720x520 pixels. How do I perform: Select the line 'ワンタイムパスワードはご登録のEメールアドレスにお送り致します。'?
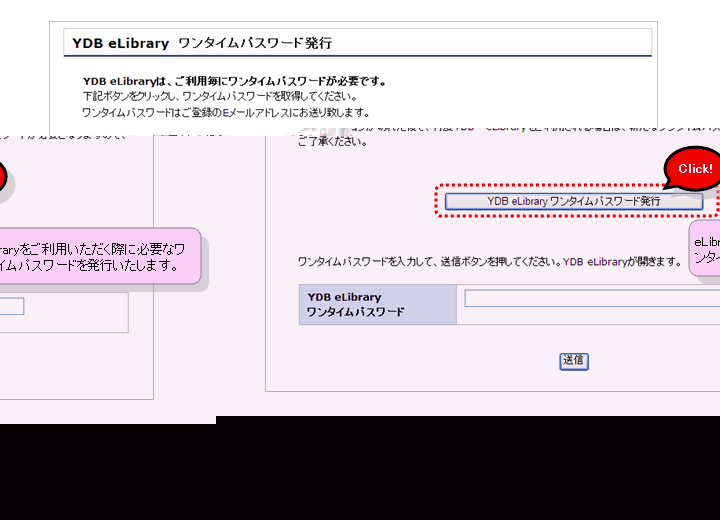(x=225, y=113)
